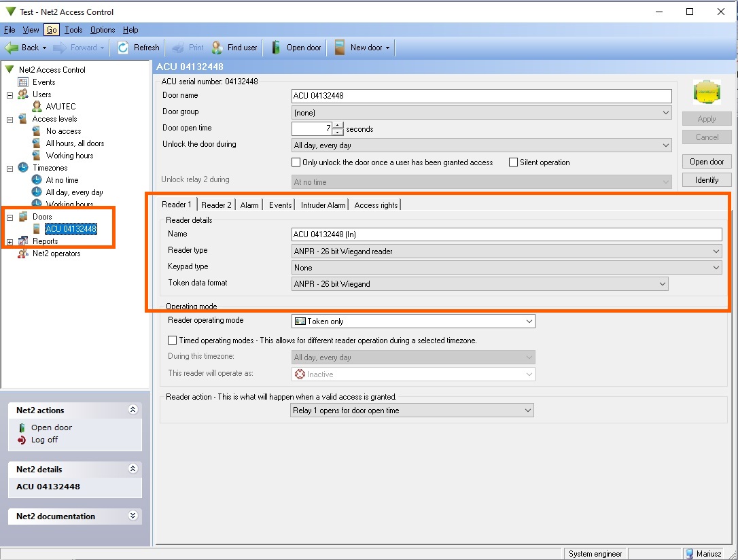Click the Refresh icon in toolbar
738x560 pixels.
[123, 48]
